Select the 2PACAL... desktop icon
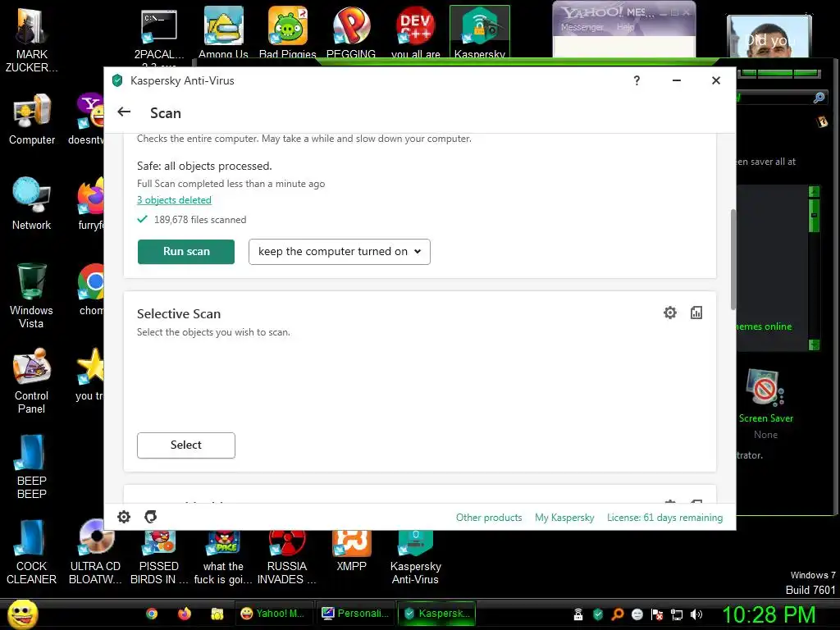The width and height of the screenshot is (840, 630). [158, 34]
